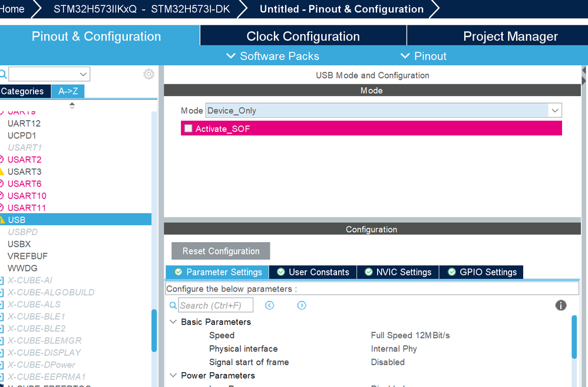
Task: Click the conflict icon beside USART11
Action: (x=2, y=207)
